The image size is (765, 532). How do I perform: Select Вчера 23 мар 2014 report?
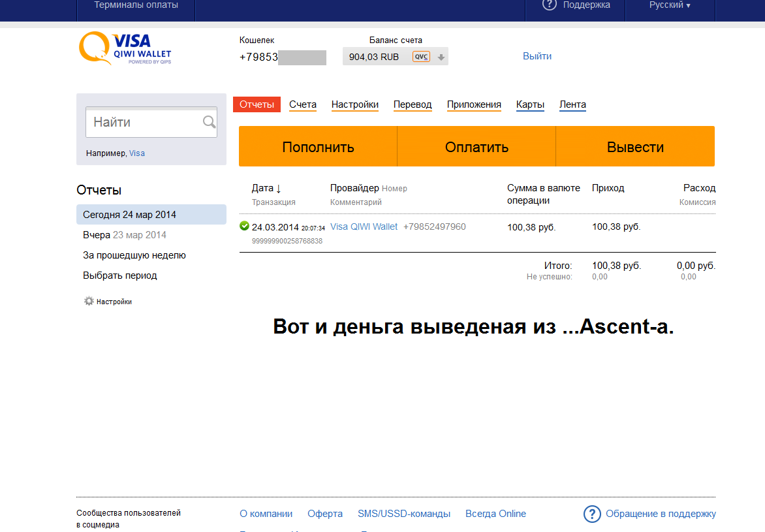(125, 235)
